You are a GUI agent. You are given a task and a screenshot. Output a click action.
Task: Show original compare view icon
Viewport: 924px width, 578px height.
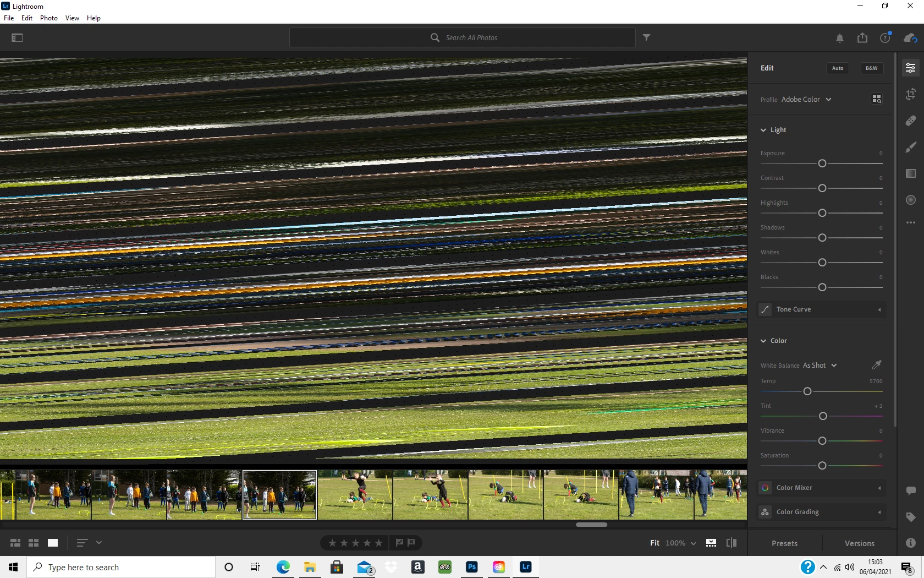732,543
